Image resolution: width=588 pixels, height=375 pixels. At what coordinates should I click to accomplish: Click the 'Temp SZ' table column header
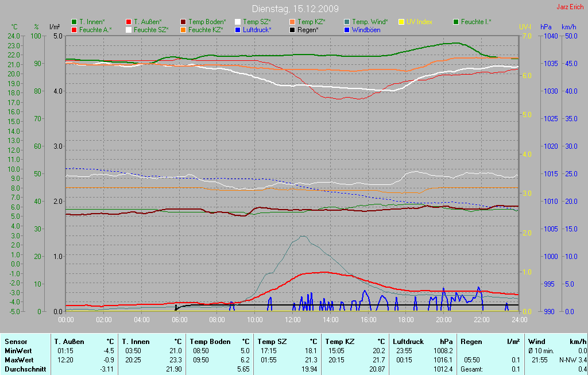point(272,342)
